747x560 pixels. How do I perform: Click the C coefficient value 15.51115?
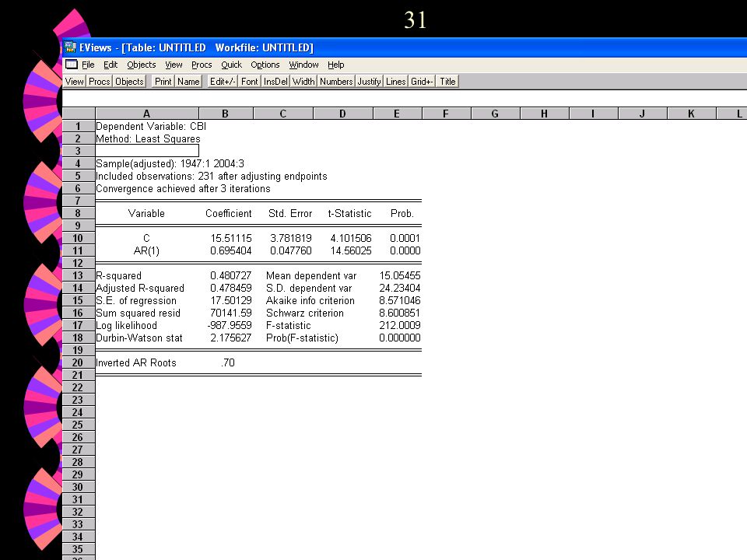coord(231,238)
